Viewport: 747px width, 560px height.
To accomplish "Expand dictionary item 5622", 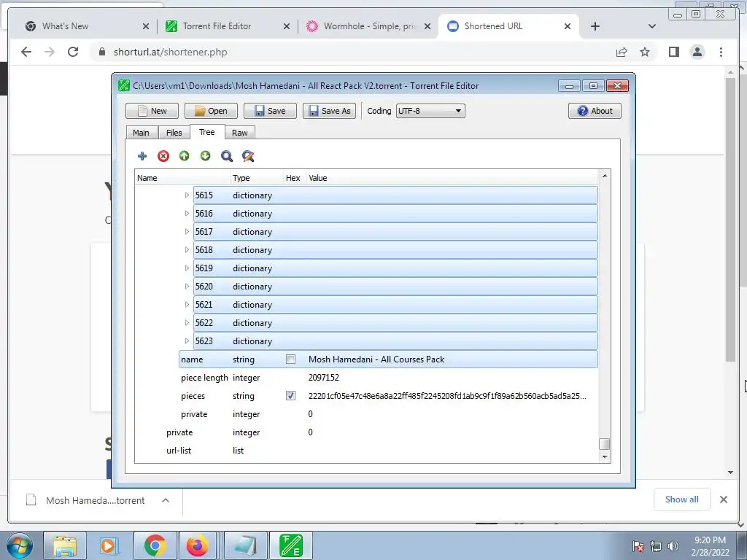I will [x=187, y=323].
